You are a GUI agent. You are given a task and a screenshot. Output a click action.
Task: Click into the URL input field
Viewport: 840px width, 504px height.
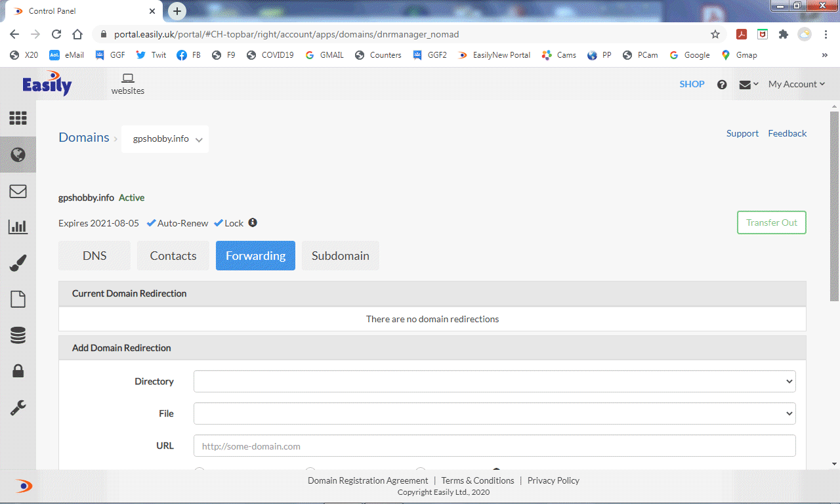click(494, 446)
